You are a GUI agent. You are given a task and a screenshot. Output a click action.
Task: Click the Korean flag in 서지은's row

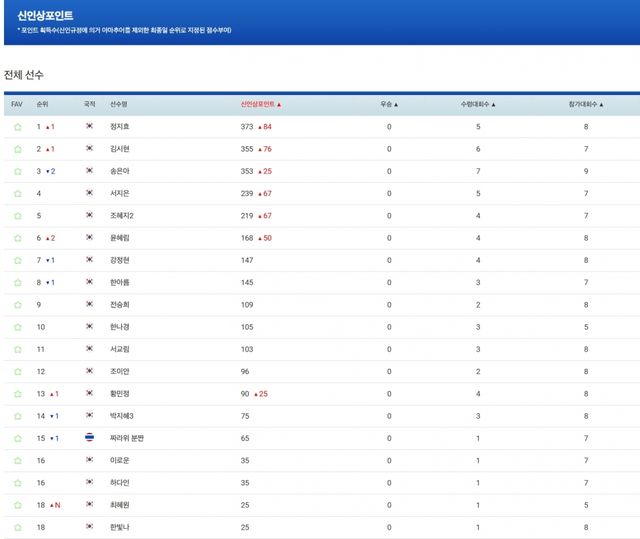click(x=90, y=193)
